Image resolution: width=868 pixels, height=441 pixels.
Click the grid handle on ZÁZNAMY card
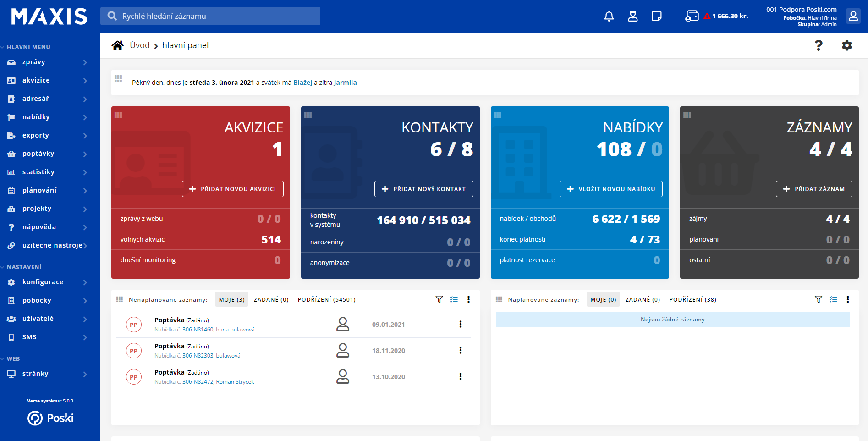click(687, 115)
